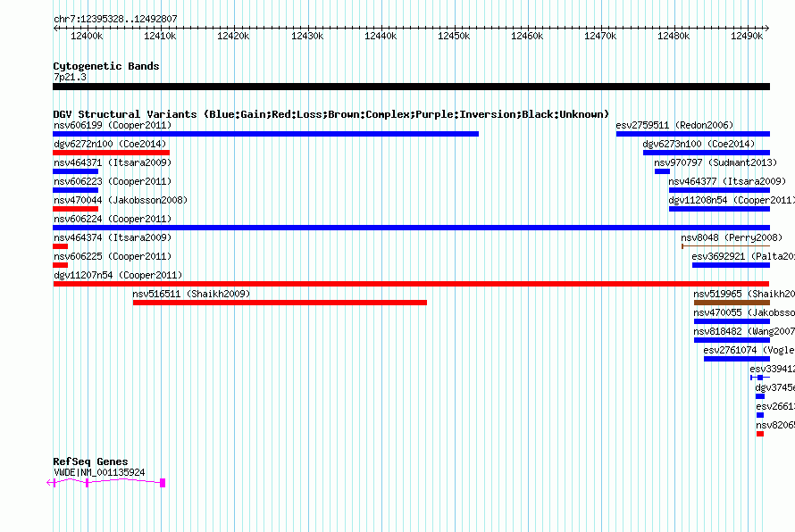Image resolution: width=795 pixels, height=532 pixels.
Task: Open esv2759511 (Redon2006) variant label
Action: coord(674,125)
